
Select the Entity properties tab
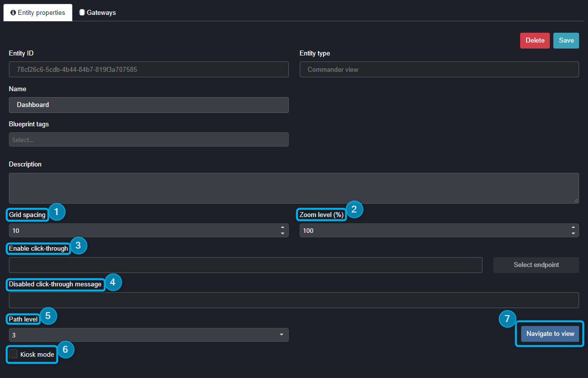[38, 13]
